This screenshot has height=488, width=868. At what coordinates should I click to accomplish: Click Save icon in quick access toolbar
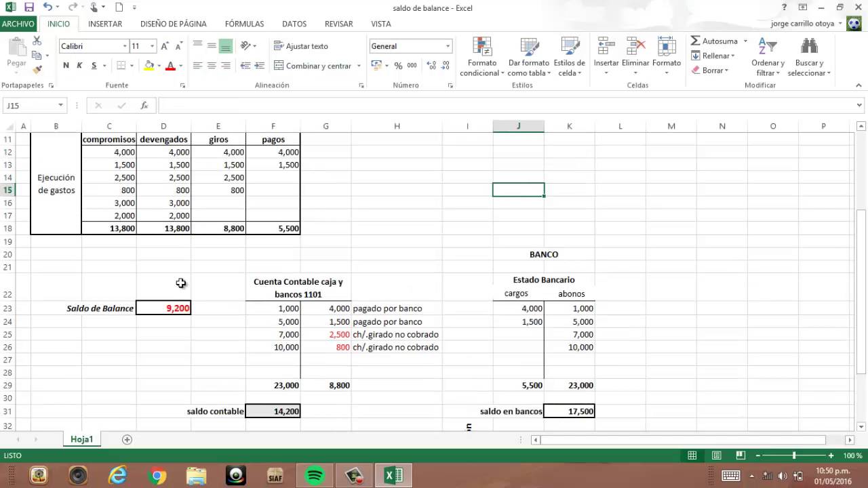tap(28, 7)
